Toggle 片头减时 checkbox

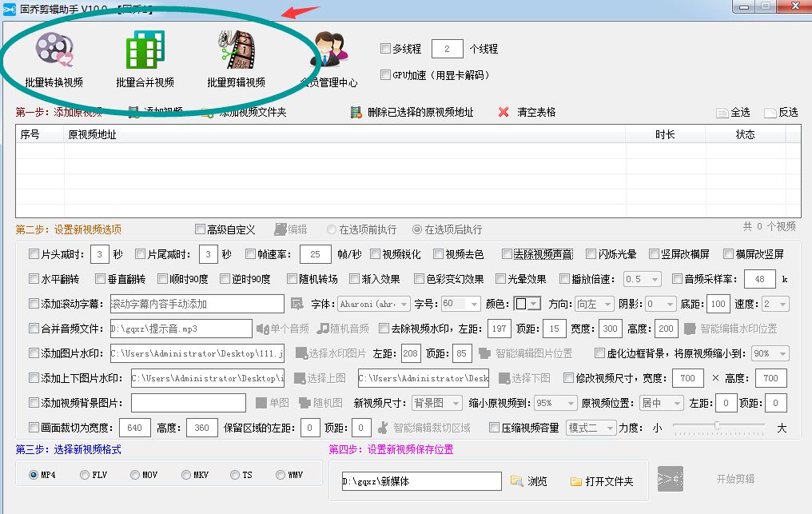click(x=34, y=254)
